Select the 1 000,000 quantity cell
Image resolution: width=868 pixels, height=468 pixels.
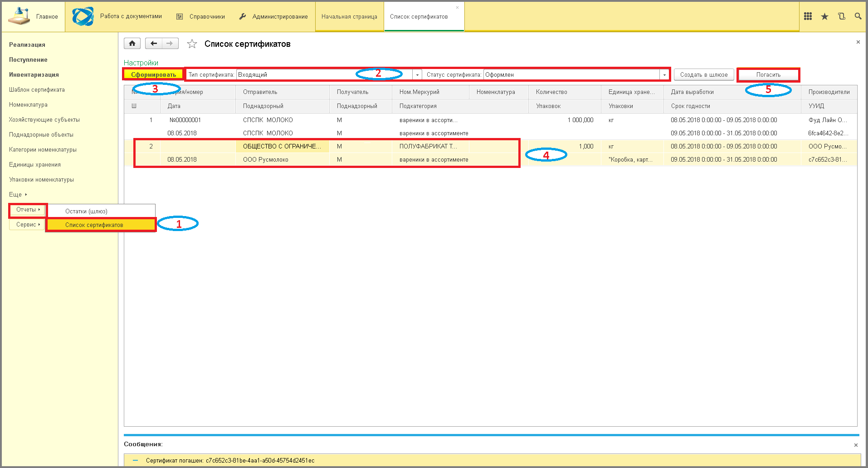point(565,120)
